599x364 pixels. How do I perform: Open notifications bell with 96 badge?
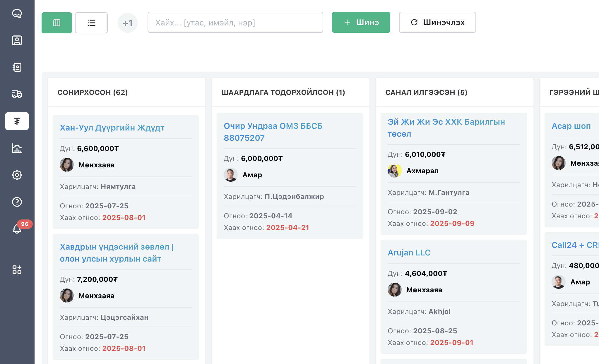click(x=17, y=229)
